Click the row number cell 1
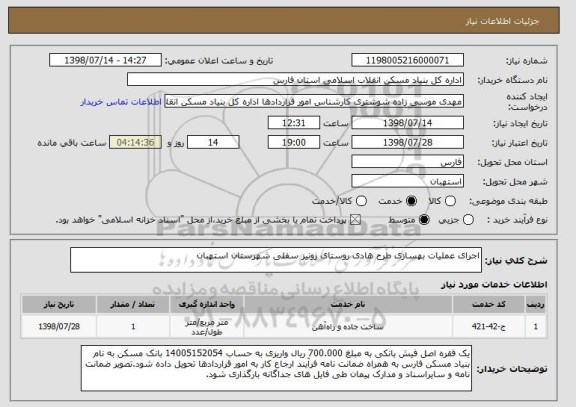 click(536, 327)
